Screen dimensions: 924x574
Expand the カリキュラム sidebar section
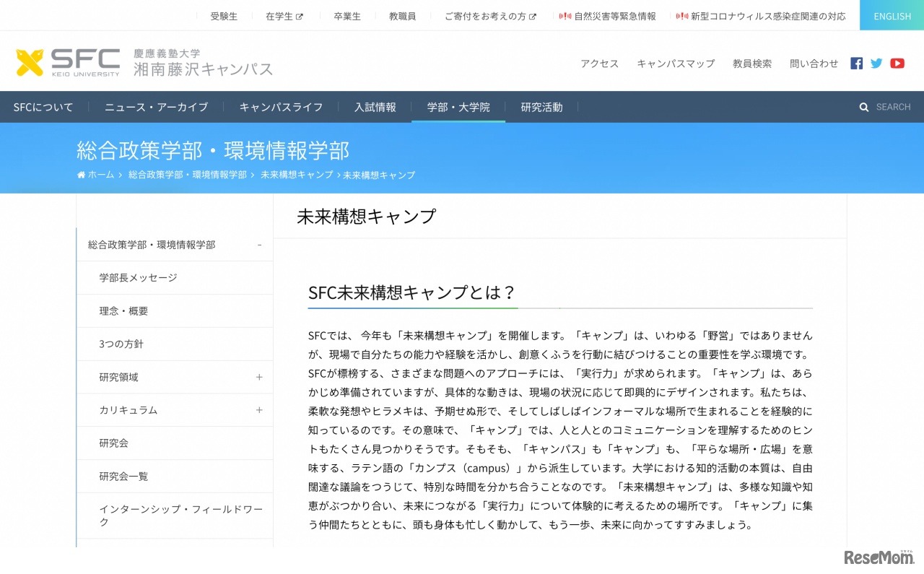click(x=259, y=409)
